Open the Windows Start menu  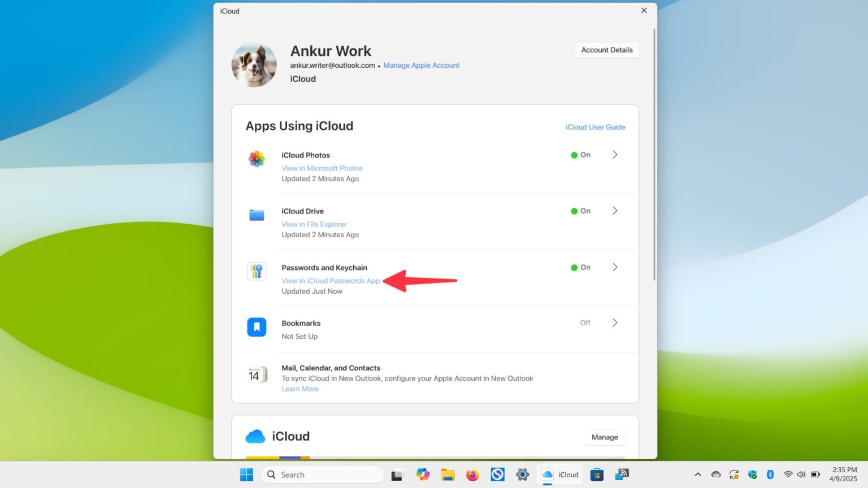pos(246,475)
